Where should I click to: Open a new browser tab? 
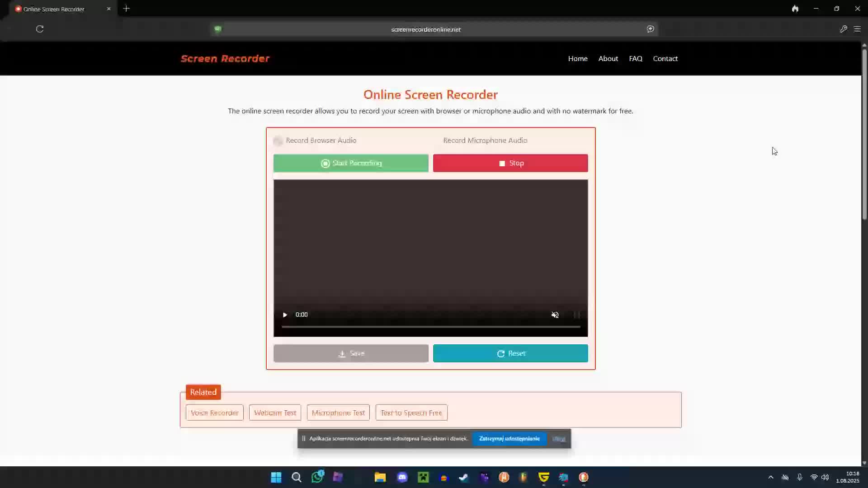(127, 9)
